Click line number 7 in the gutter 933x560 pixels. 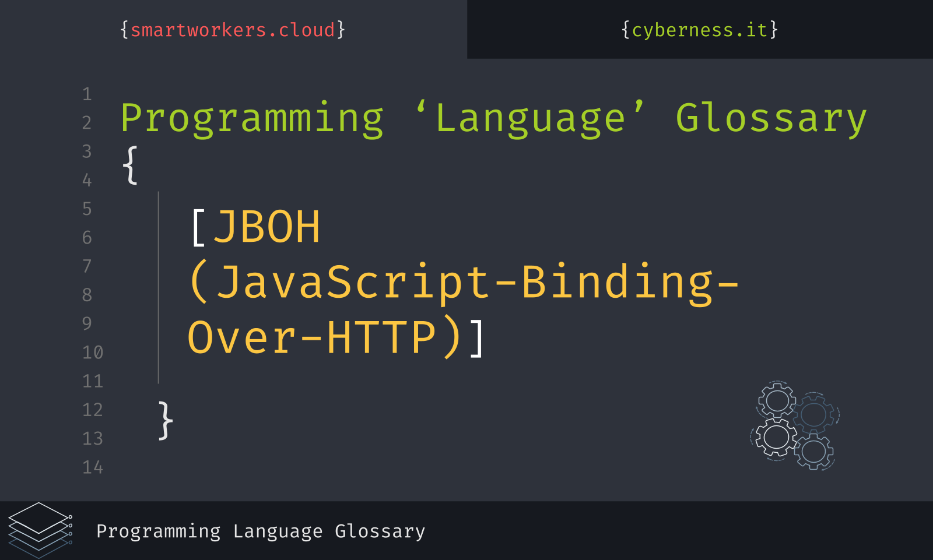pos(87,266)
